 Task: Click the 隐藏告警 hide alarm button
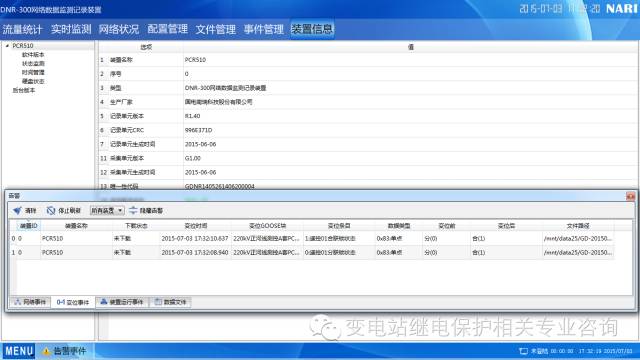click(x=146, y=211)
